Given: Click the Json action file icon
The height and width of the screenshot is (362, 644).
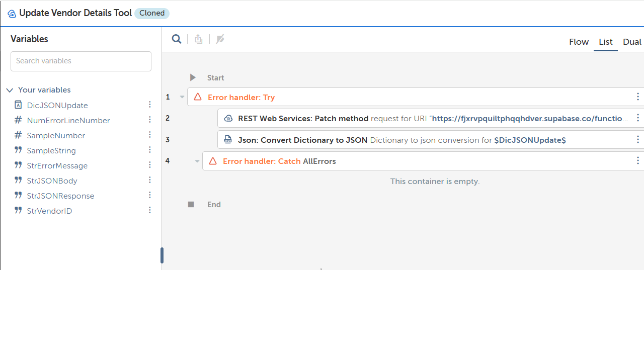Looking at the screenshot, I should pyautogui.click(x=228, y=140).
